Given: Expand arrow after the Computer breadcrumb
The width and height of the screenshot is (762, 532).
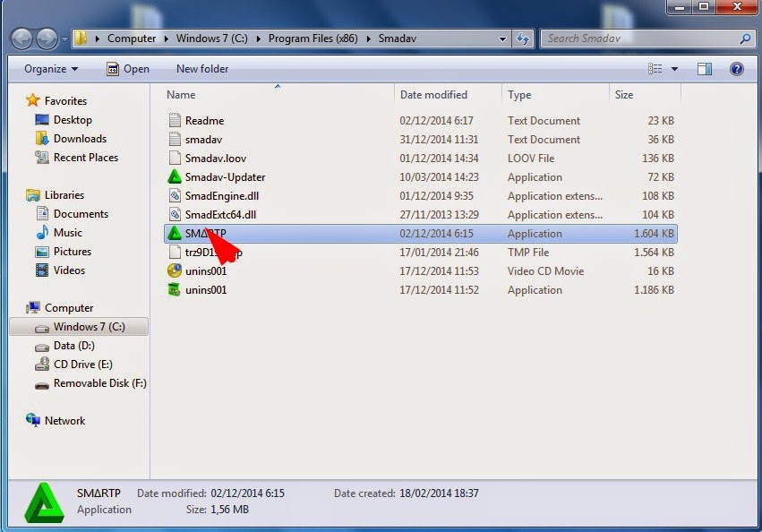Looking at the screenshot, I should tap(167, 39).
